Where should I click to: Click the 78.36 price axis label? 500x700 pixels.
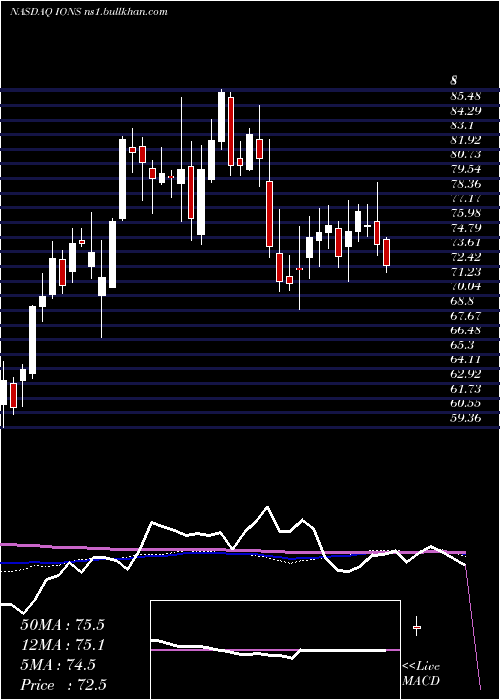[x=466, y=184]
